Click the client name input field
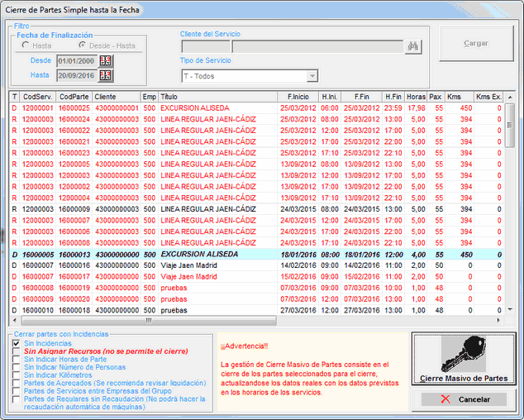Viewport: 524px width, 420px height. click(318, 46)
